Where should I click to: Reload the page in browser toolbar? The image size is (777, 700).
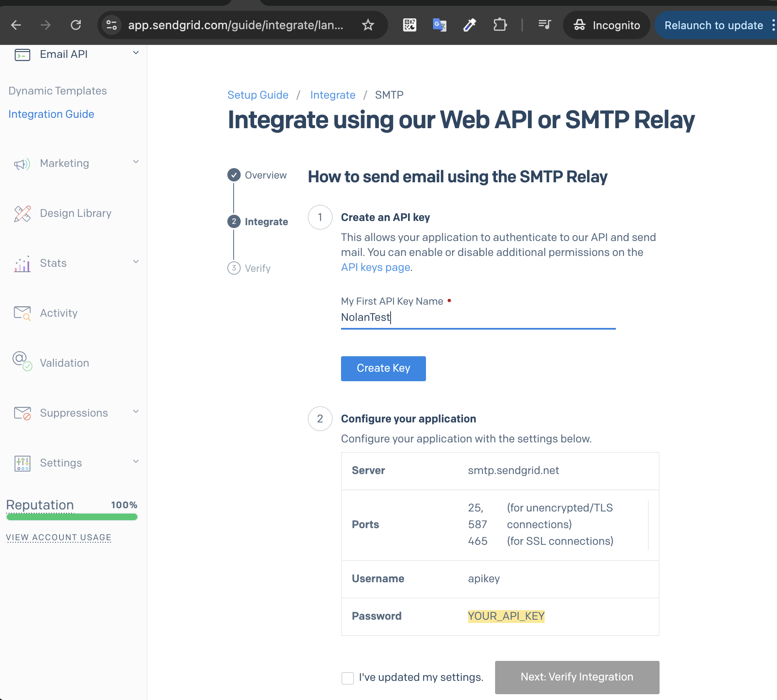[x=76, y=25]
